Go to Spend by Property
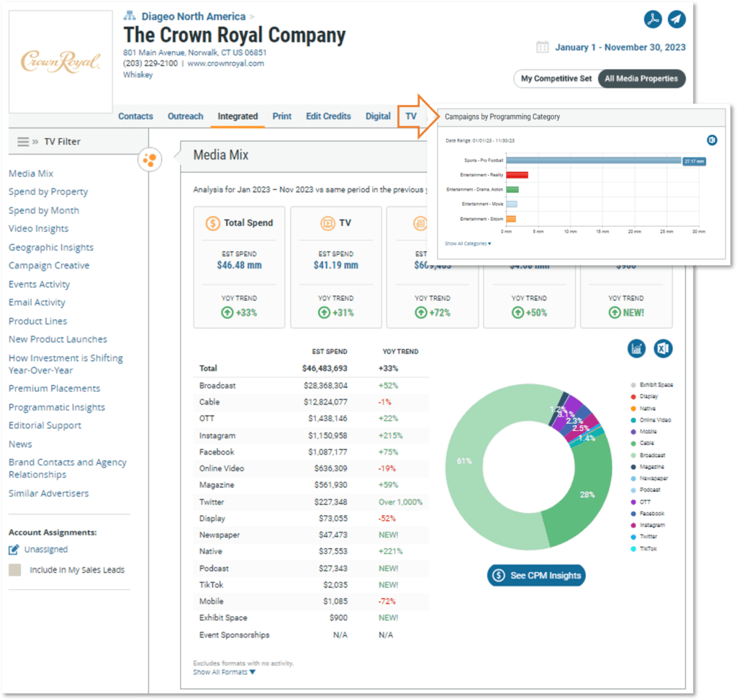 pyautogui.click(x=48, y=191)
